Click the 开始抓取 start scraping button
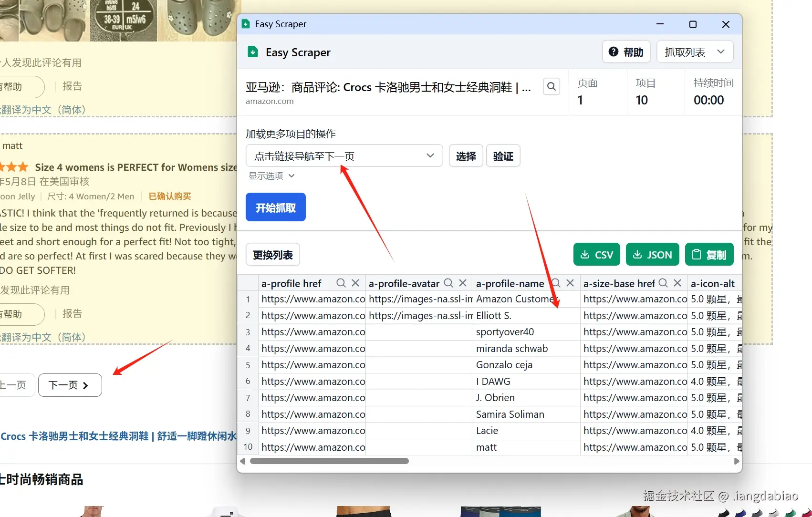The image size is (812, 517). coord(275,207)
